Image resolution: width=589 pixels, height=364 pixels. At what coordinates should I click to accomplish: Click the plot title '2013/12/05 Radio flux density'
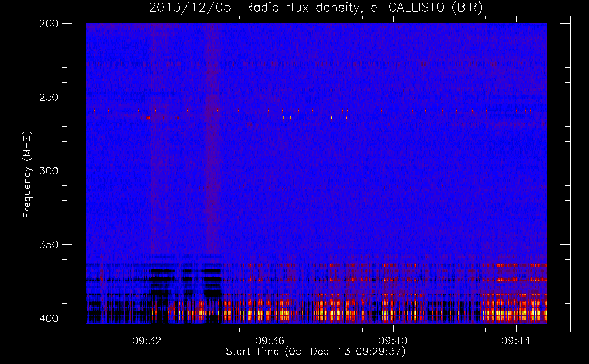[316, 8]
